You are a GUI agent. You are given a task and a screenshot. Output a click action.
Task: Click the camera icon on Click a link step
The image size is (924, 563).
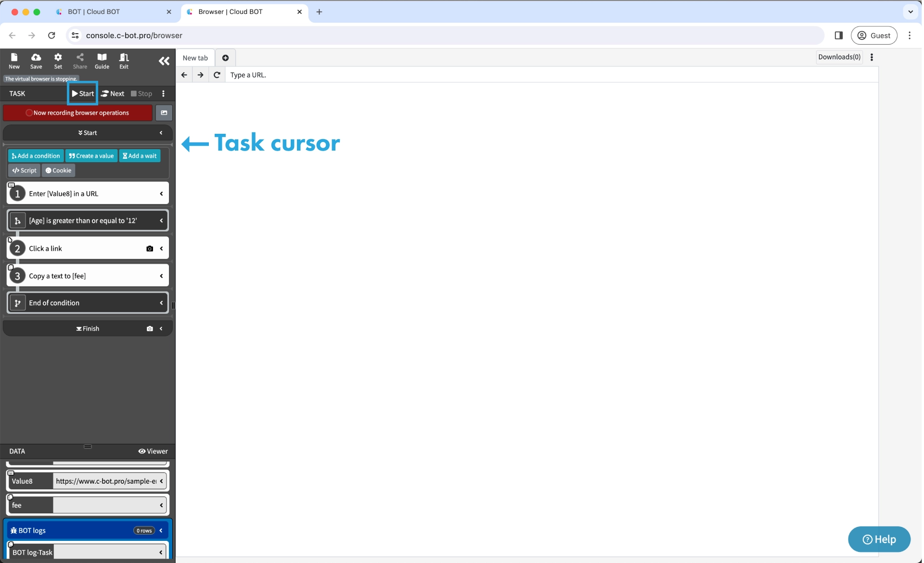[x=150, y=249]
